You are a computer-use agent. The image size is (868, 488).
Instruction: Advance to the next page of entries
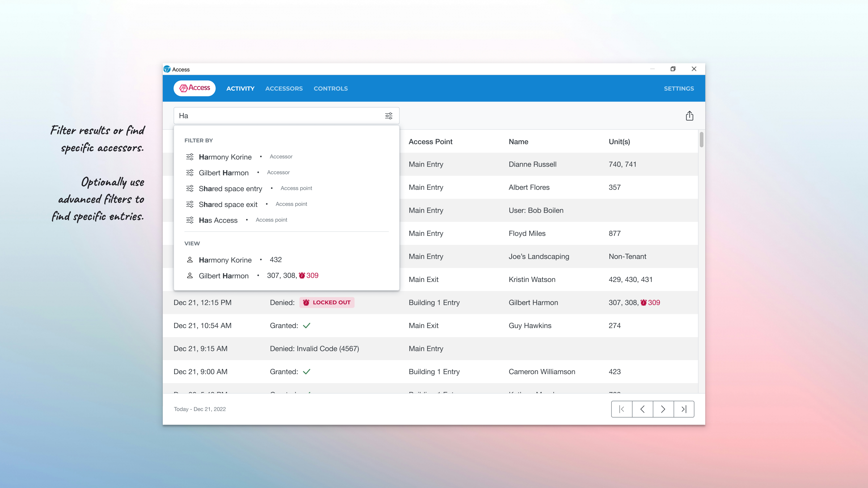tap(663, 409)
